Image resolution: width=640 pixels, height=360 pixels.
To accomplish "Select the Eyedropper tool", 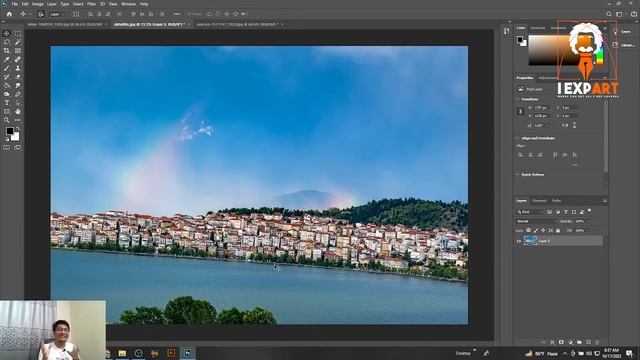I will pyautogui.click(x=7, y=60).
